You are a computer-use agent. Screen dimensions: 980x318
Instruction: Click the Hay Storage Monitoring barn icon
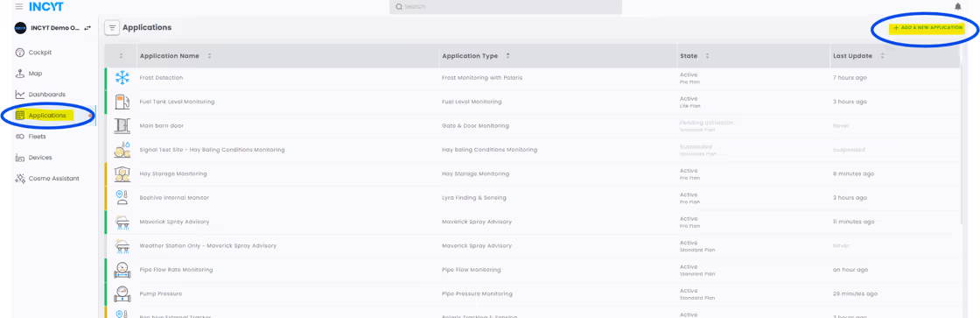pos(122,173)
